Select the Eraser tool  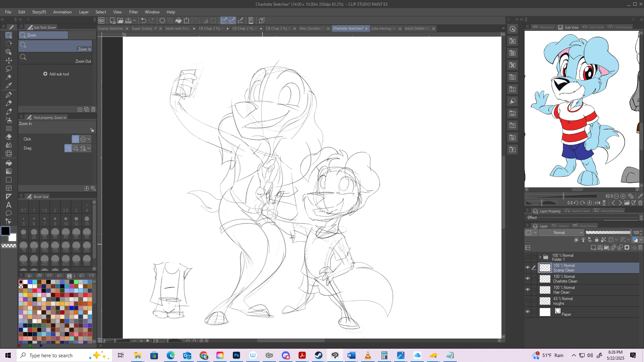(9, 137)
